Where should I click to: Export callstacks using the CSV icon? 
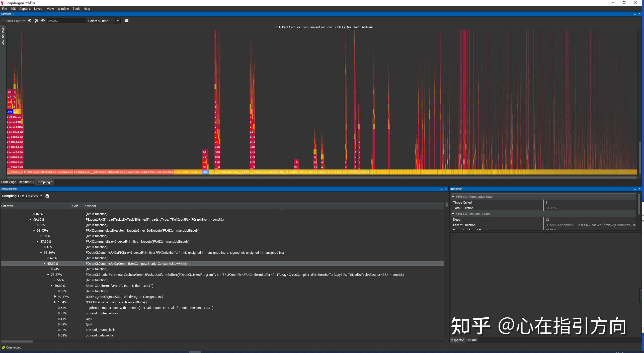pos(47,196)
